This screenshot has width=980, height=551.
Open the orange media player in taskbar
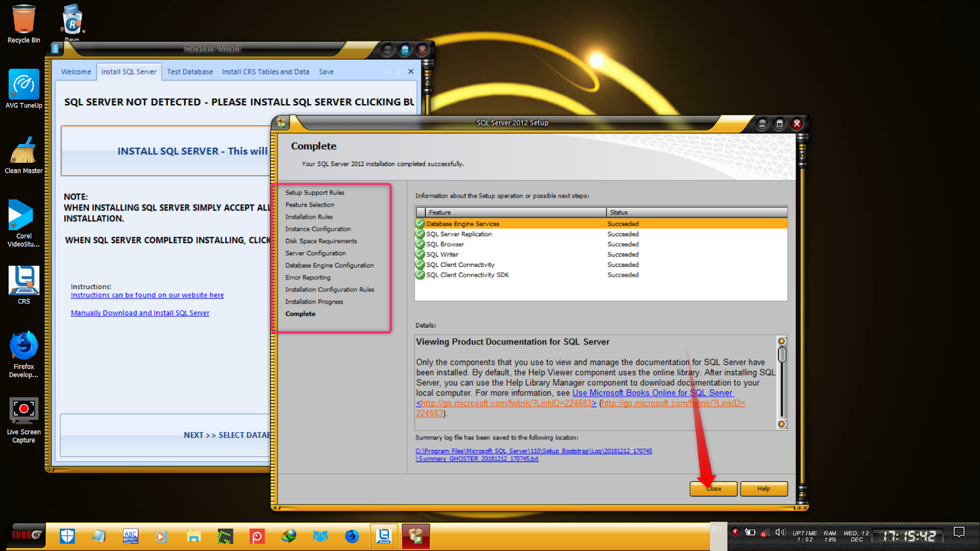coord(161,536)
